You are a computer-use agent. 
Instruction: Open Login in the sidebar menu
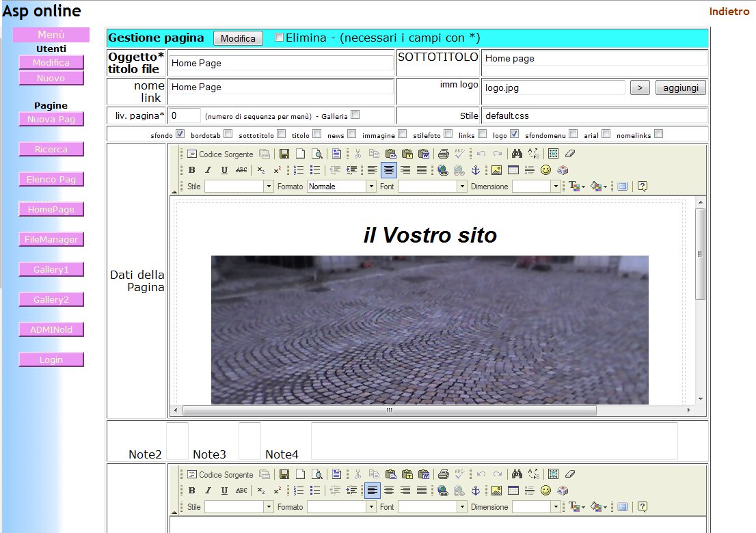(x=51, y=359)
